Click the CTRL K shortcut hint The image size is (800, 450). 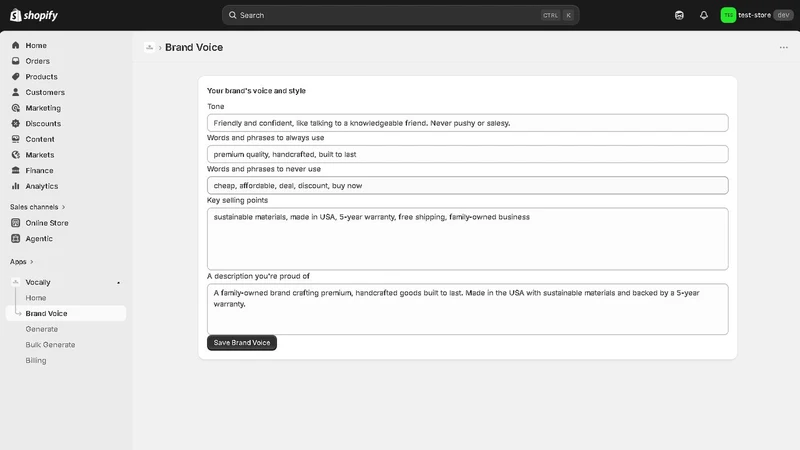click(558, 15)
